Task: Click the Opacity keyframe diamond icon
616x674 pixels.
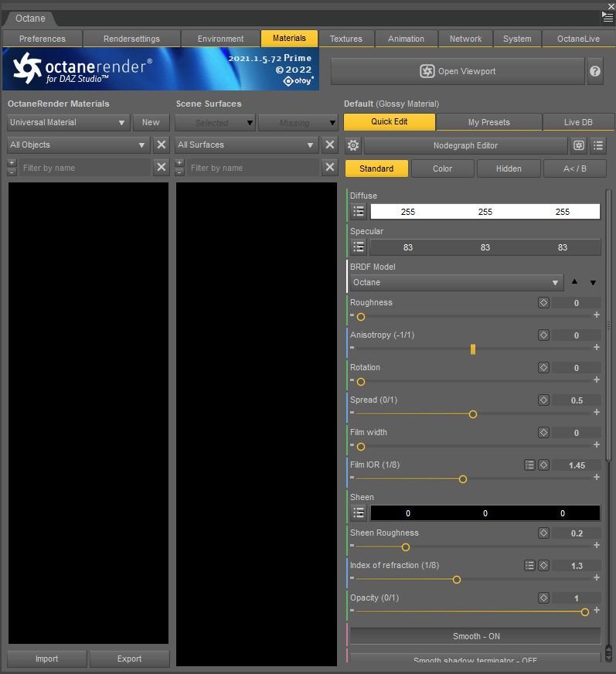Action: point(543,598)
